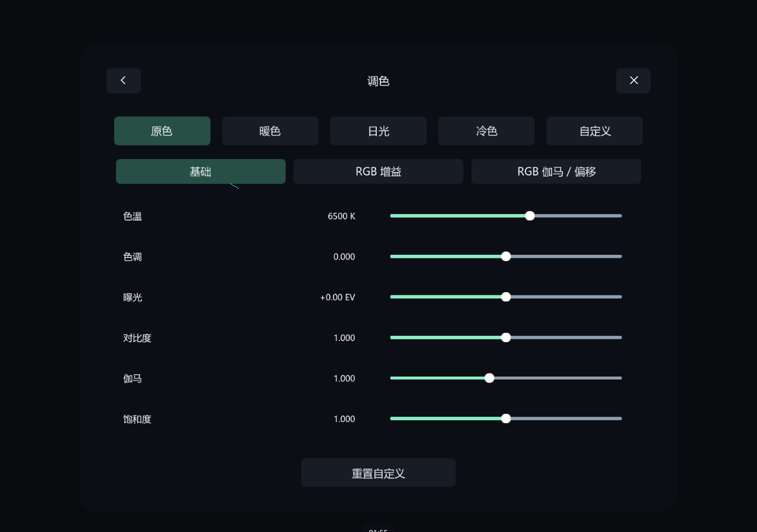Click the 伽马 slider knob
757x532 pixels.
pyautogui.click(x=489, y=378)
